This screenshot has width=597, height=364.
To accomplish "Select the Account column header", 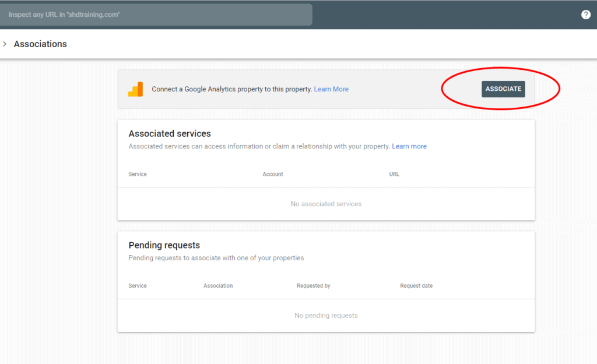I will [273, 174].
